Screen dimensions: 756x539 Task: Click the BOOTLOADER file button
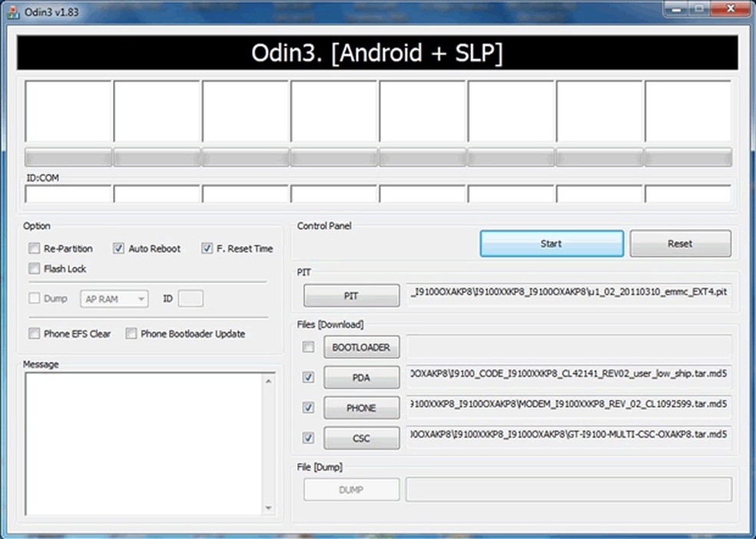click(361, 347)
